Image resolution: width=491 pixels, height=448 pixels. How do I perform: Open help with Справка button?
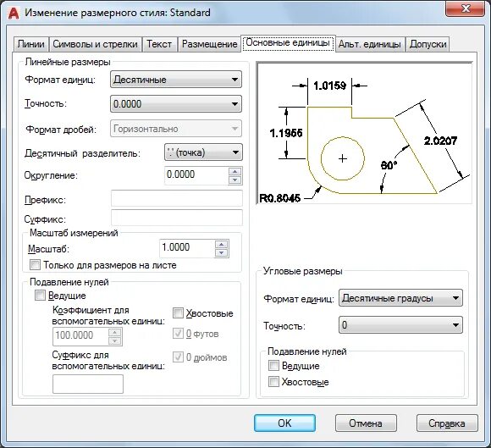pos(447,423)
